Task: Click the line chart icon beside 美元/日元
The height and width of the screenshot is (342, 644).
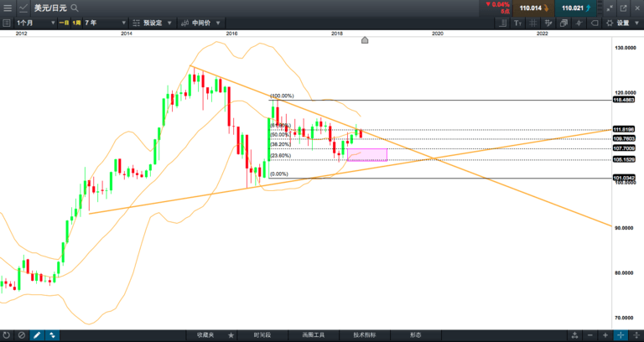Action: click(x=23, y=8)
